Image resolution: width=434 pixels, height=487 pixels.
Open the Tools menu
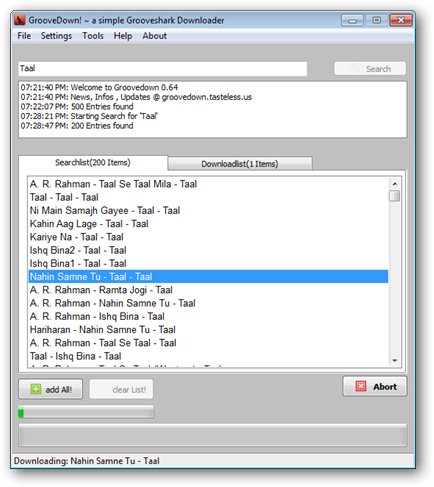(93, 36)
